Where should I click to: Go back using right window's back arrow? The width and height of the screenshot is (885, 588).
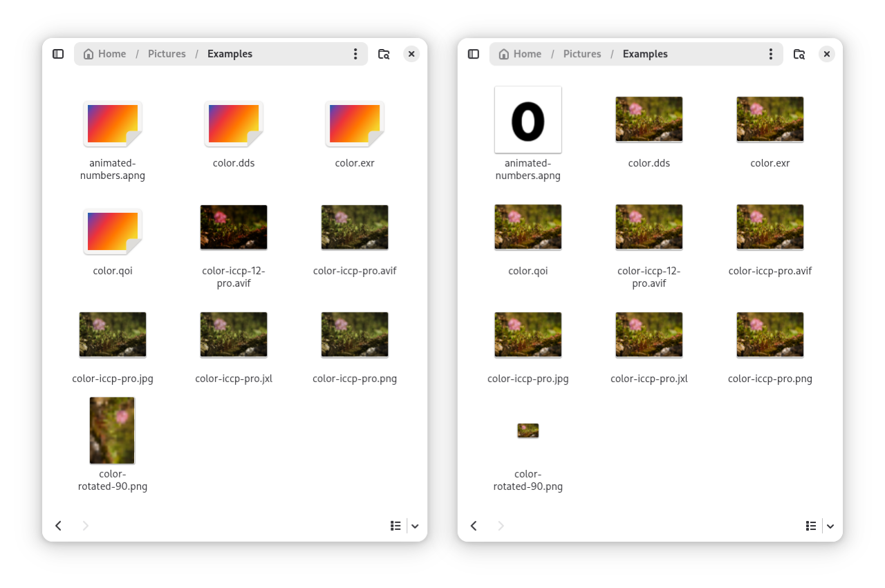(x=474, y=526)
